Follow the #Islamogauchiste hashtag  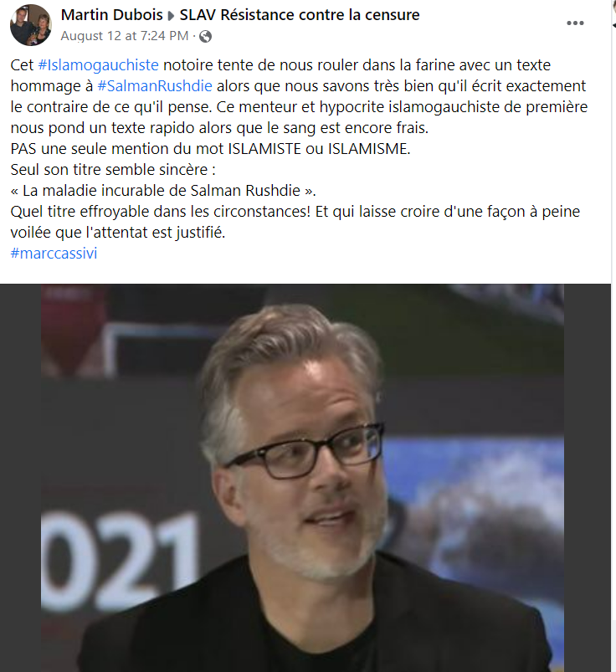coord(98,65)
